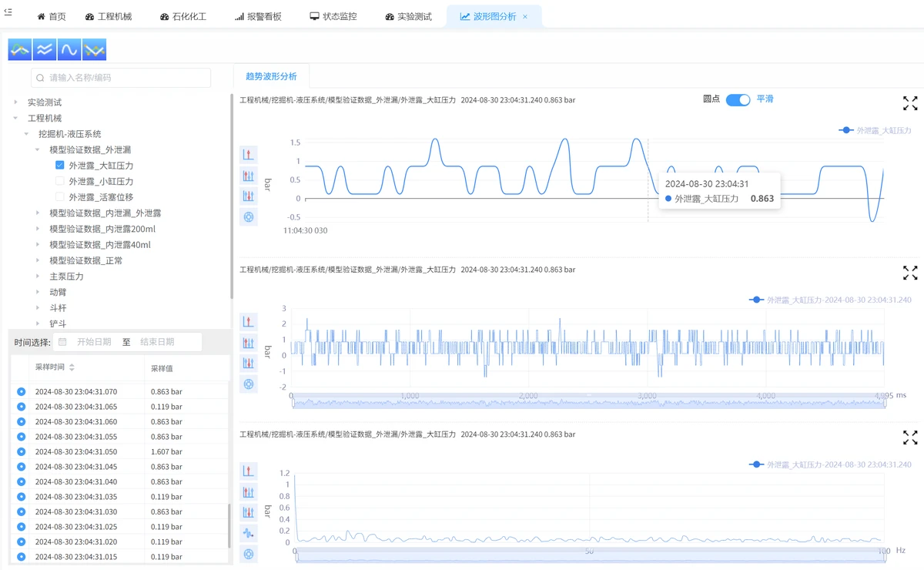The width and height of the screenshot is (924, 570).
Task: Click the first blue multi-curve trend toolbar icon
Action: coord(19,49)
